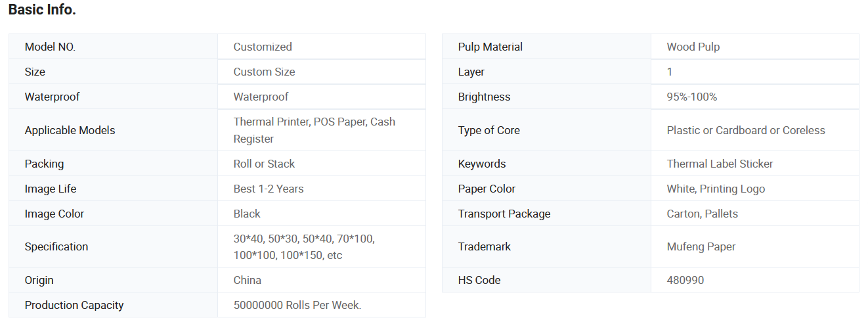Select the Custom Size value
Viewport: 868px width, 326px height.
click(264, 72)
